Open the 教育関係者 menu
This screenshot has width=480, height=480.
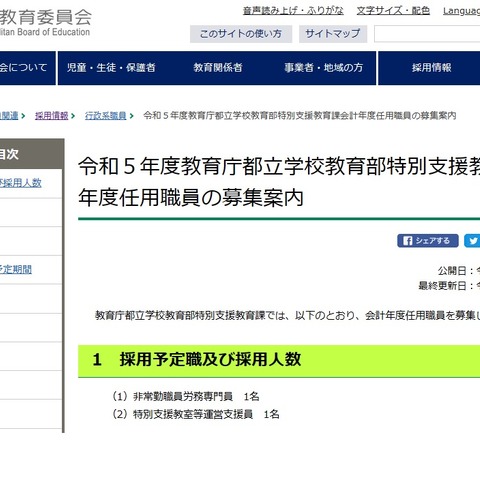pos(218,68)
